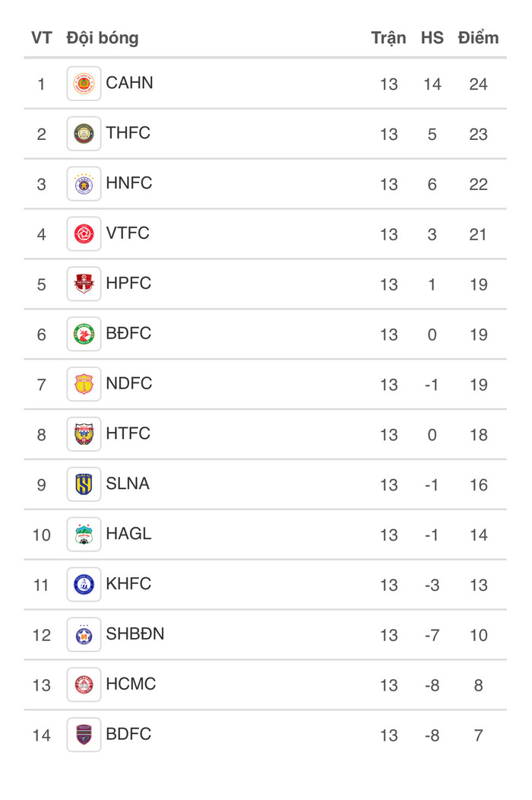Viewport: 532px width, 800px height.
Task: Click the NDFC yellow shield logo
Action: (x=84, y=384)
